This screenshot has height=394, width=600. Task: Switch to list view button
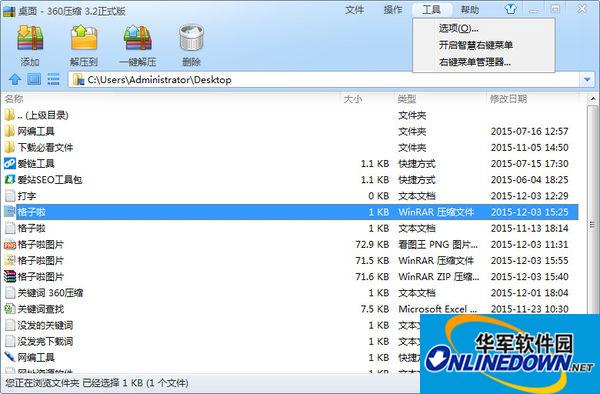pos(53,80)
